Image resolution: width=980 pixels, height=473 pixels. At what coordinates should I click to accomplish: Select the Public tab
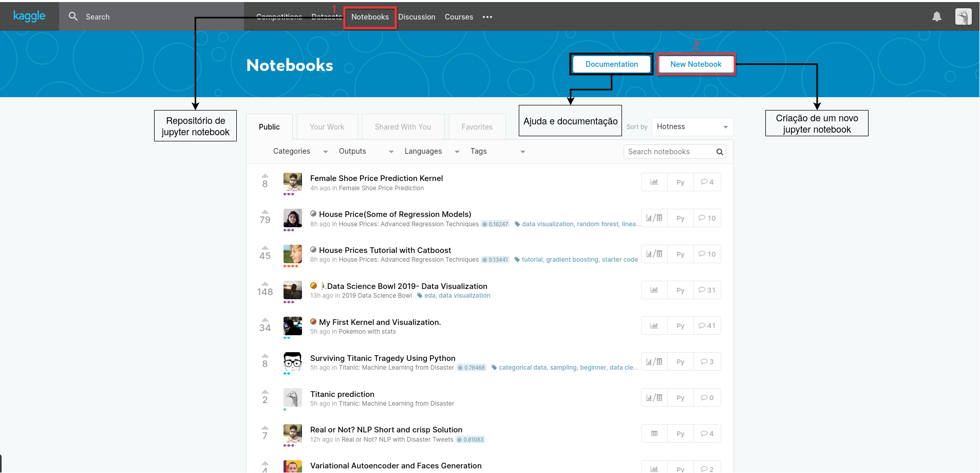tap(269, 127)
